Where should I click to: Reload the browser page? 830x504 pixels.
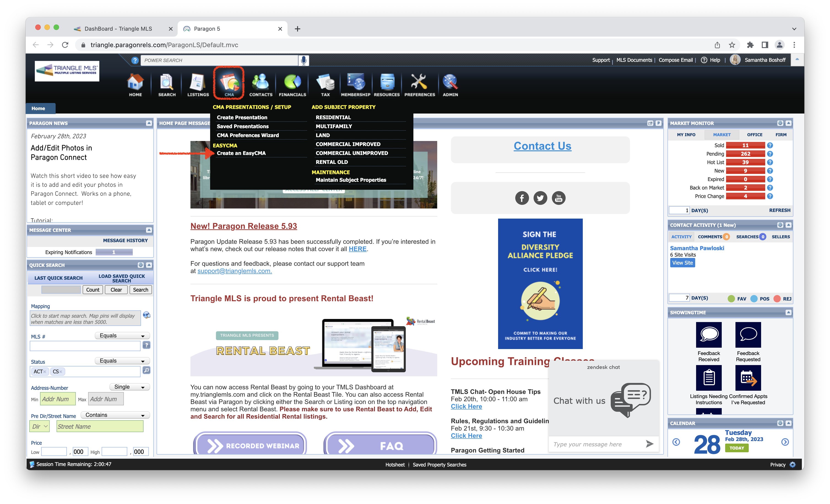(65, 45)
